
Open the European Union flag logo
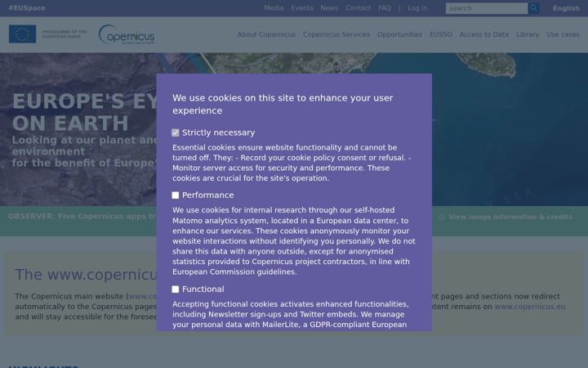click(23, 34)
